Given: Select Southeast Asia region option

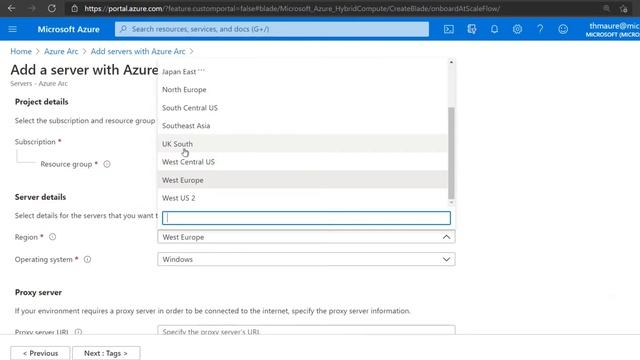Looking at the screenshot, I should [x=302, y=126].
